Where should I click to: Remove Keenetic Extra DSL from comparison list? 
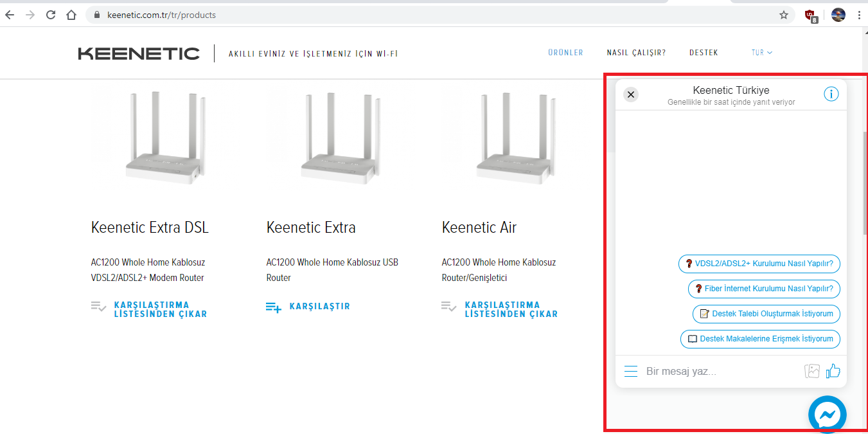coord(161,309)
